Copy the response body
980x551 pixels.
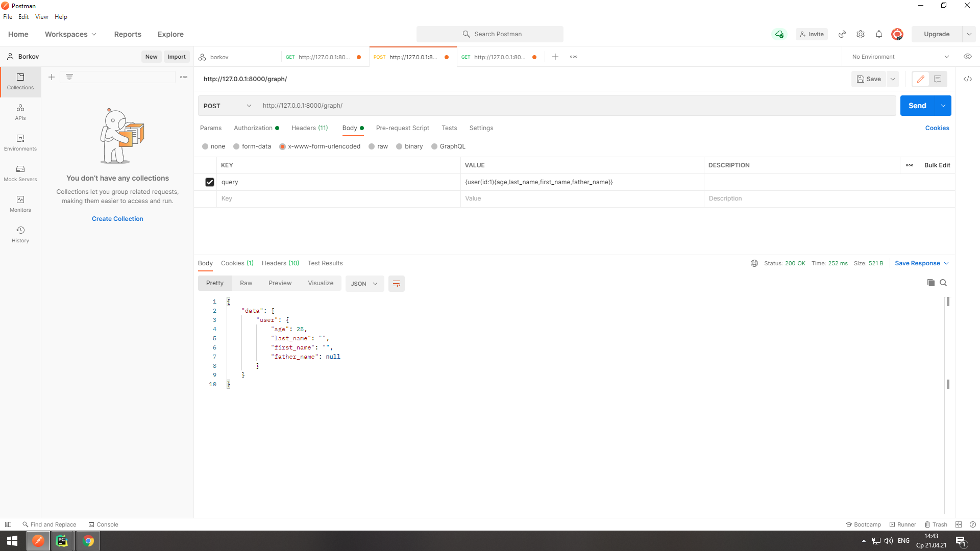[930, 283]
